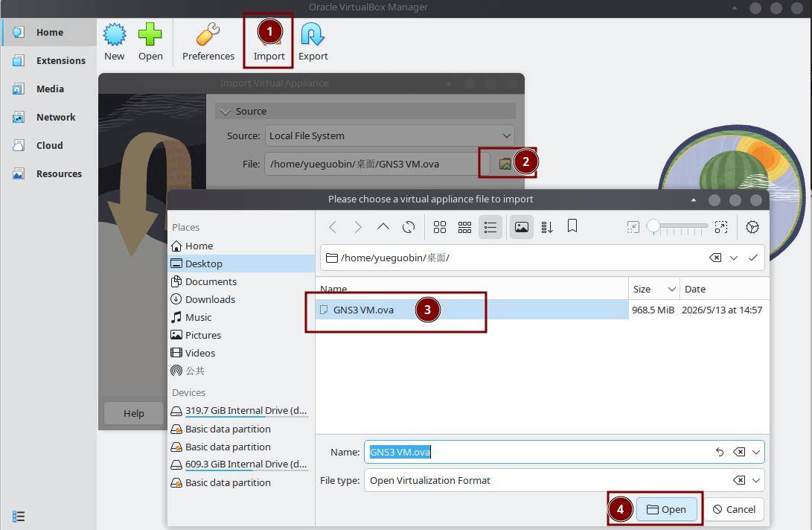Expand the location history dropdown
The height and width of the screenshot is (530, 812).
pyautogui.click(x=734, y=258)
